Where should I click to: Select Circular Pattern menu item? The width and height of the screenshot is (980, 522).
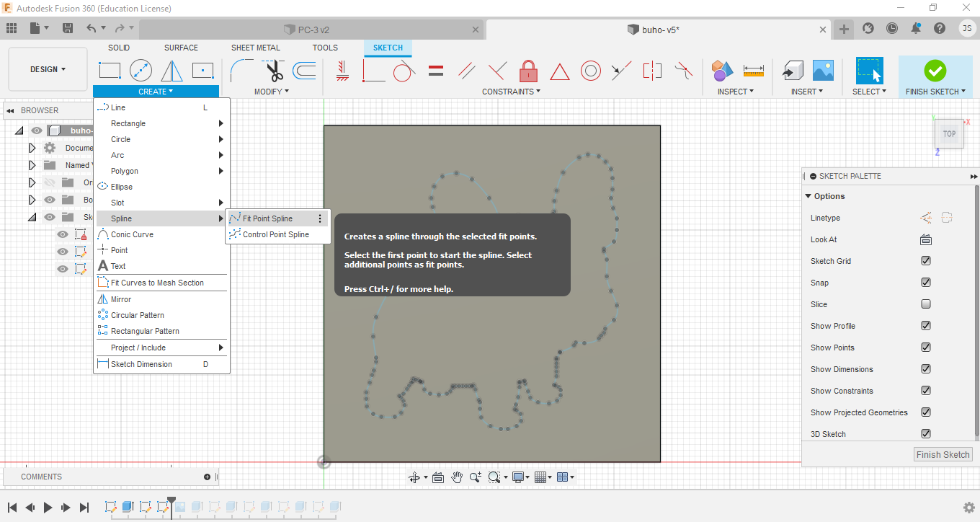[x=161, y=315]
